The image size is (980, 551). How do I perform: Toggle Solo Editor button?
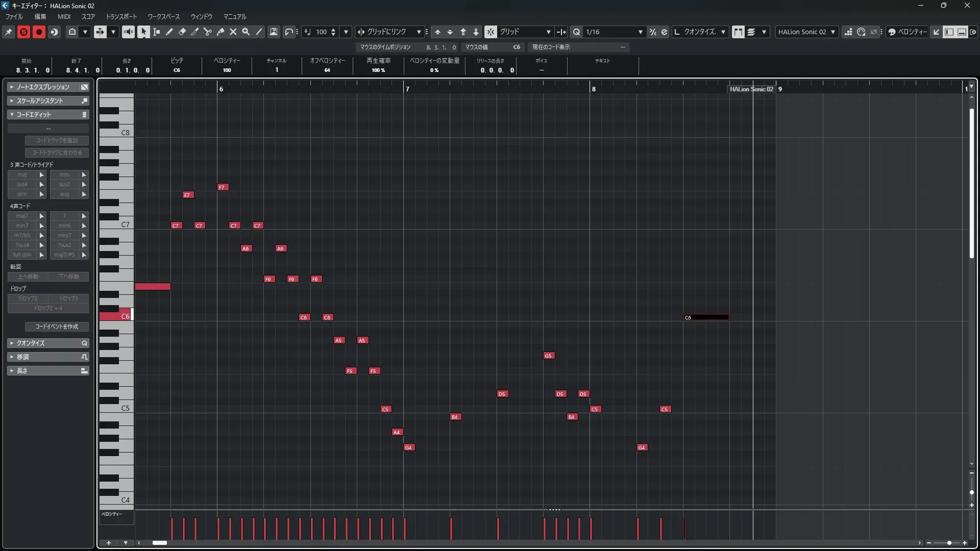point(23,32)
